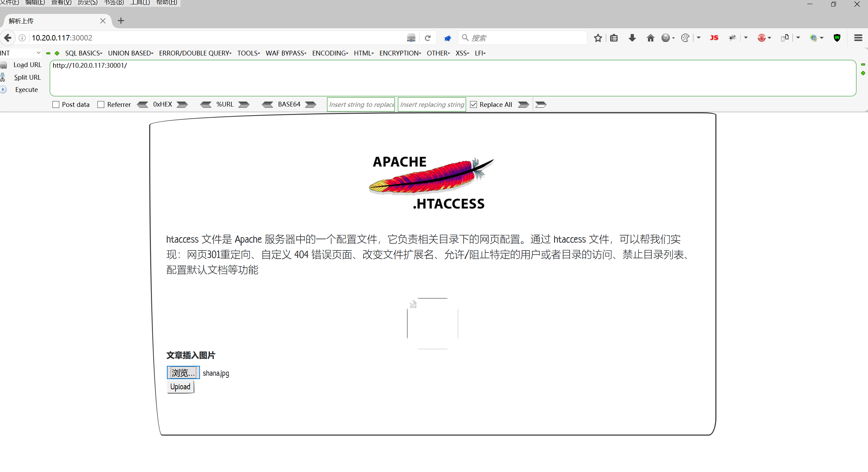Open the ENCODING menu
Screen dimensions: 868x472
pos(330,53)
